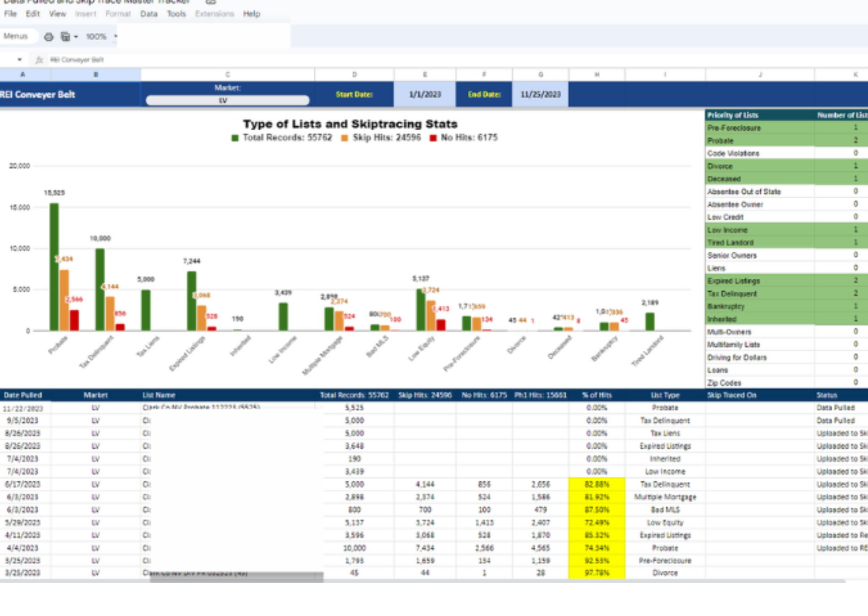
Task: Select the End Date cell 11/25/2023
Action: (x=540, y=94)
